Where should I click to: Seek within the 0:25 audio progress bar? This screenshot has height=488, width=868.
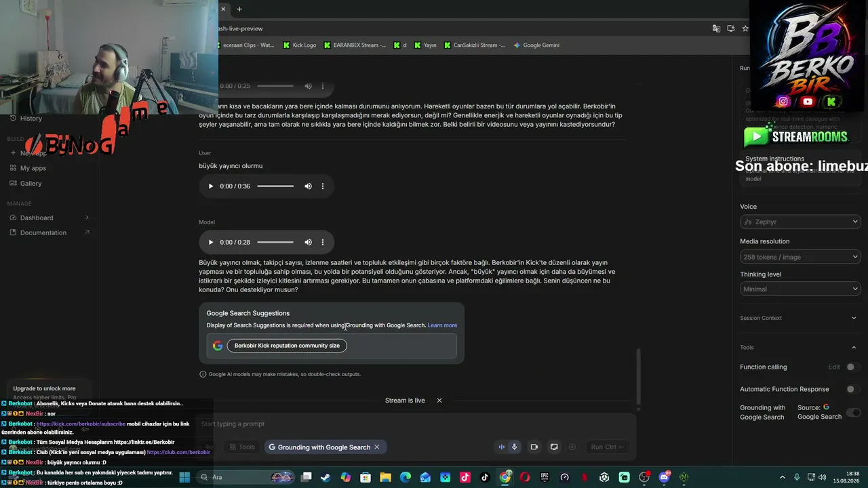(275, 86)
